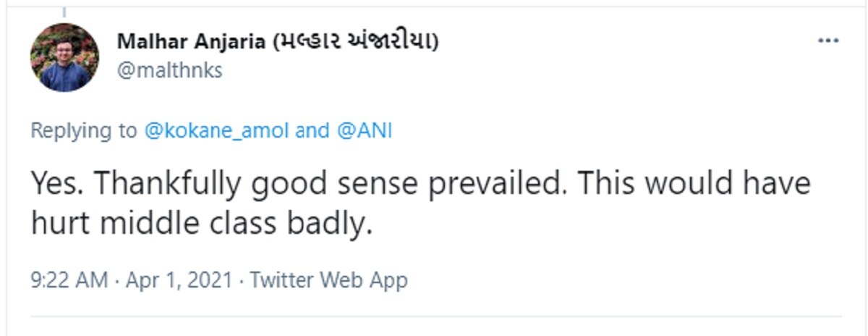Click the @malthnks handle
868x336 pixels.
[x=169, y=71]
